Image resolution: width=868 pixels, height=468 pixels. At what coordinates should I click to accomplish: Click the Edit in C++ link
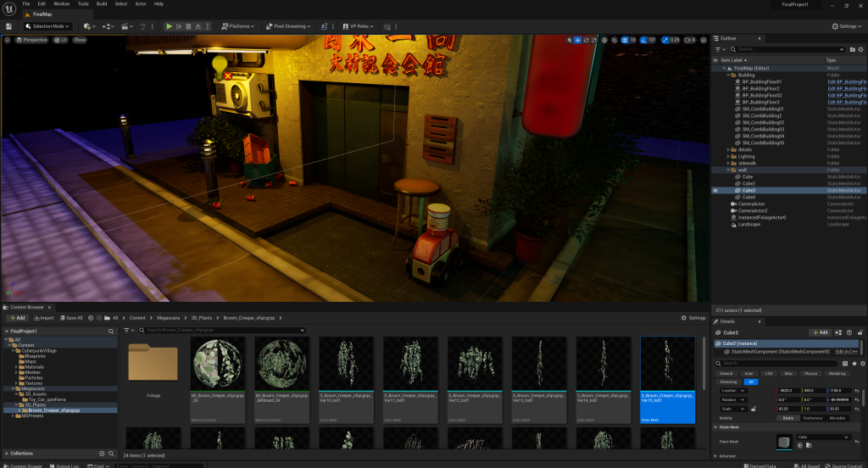pos(846,352)
